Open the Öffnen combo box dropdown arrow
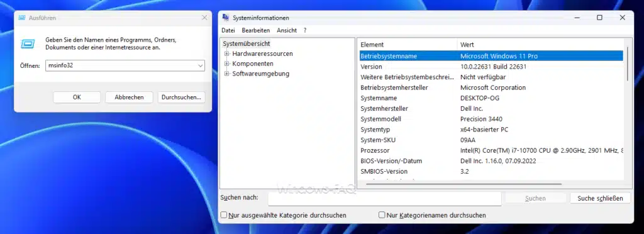This screenshot has height=234, width=644. [200, 65]
